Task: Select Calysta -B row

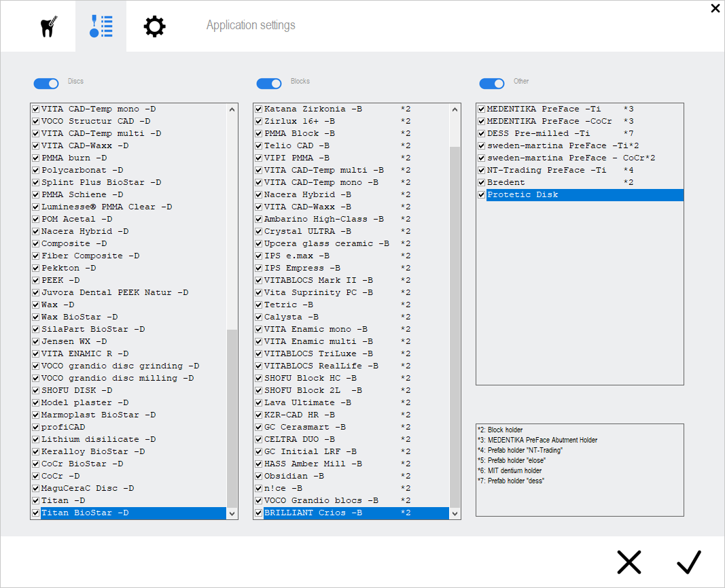Action: [x=352, y=317]
